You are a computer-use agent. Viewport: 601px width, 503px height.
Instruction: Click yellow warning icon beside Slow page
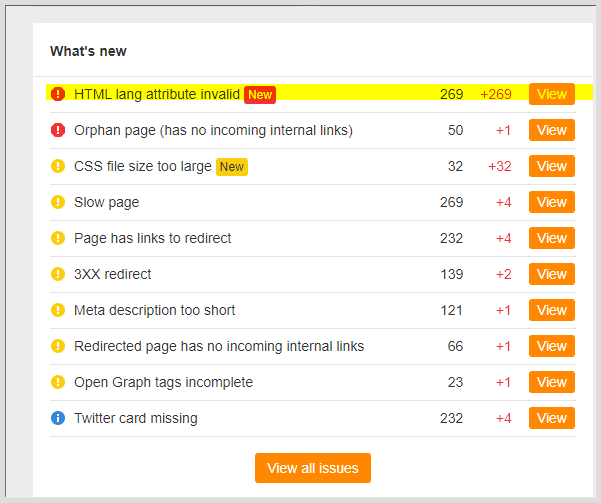(58, 202)
